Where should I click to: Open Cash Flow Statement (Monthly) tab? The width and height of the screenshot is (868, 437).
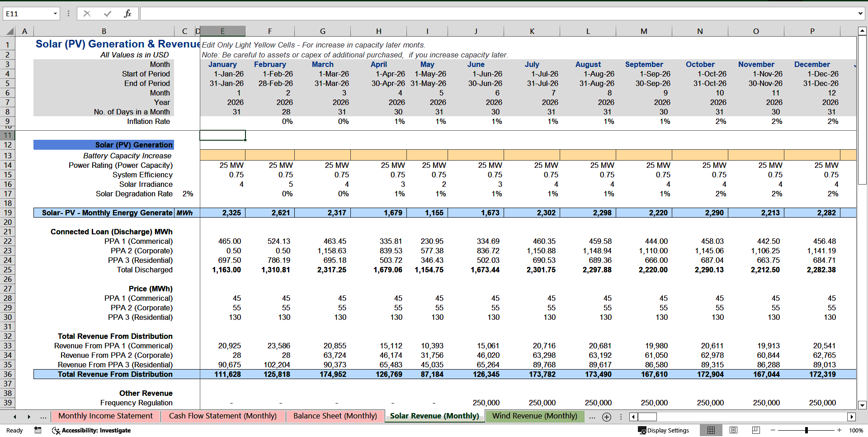pos(222,416)
